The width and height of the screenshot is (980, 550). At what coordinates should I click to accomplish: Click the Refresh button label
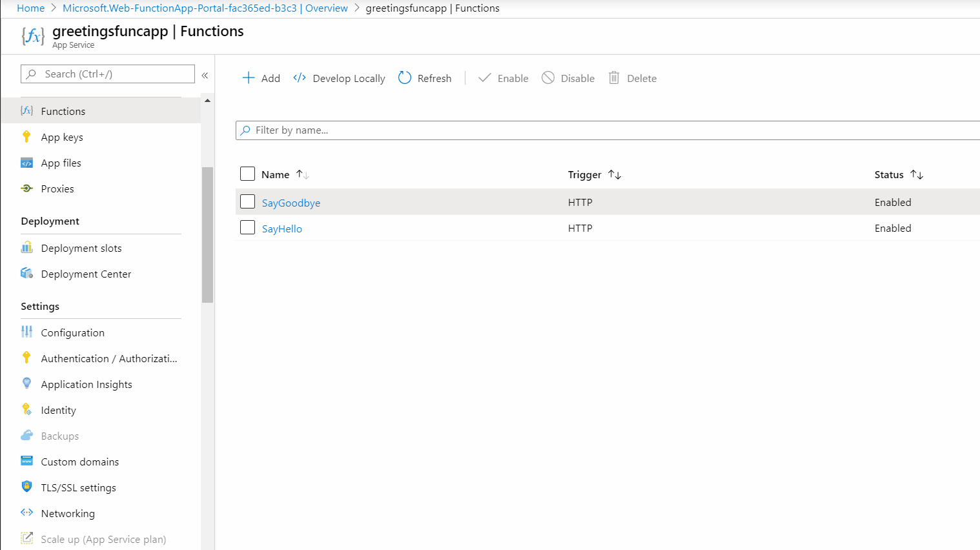coord(434,78)
